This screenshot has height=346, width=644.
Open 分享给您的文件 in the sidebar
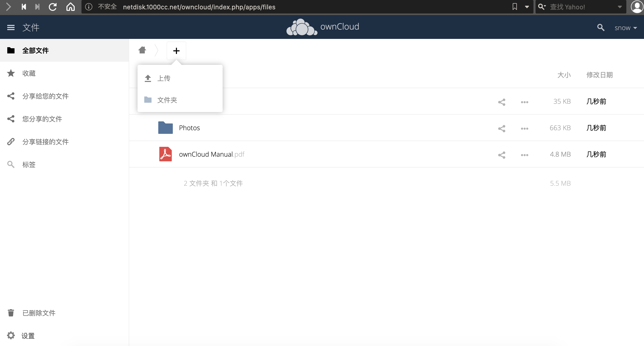tap(64, 96)
